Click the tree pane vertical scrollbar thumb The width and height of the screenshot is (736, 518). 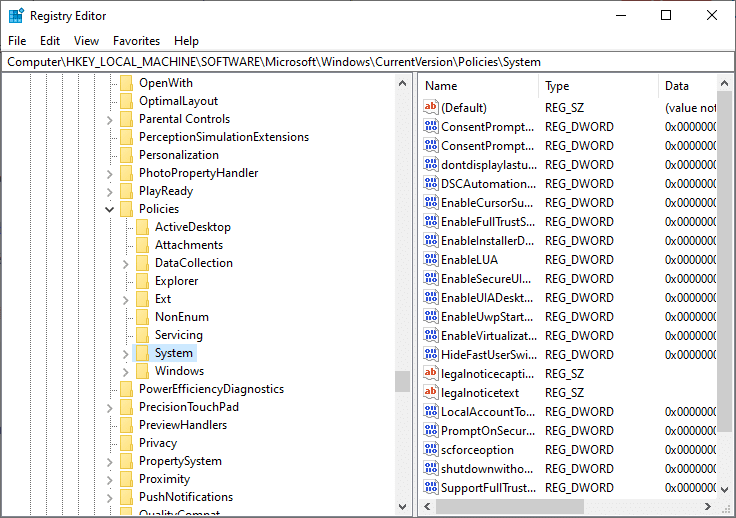click(402, 381)
